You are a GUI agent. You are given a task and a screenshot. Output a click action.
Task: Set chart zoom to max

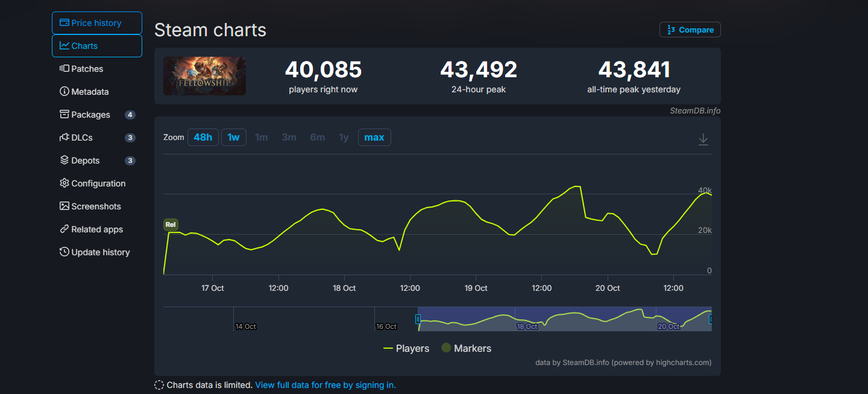click(374, 138)
